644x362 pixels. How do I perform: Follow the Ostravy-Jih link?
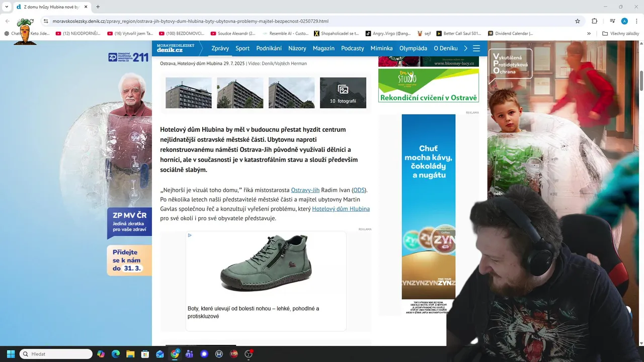(x=305, y=190)
